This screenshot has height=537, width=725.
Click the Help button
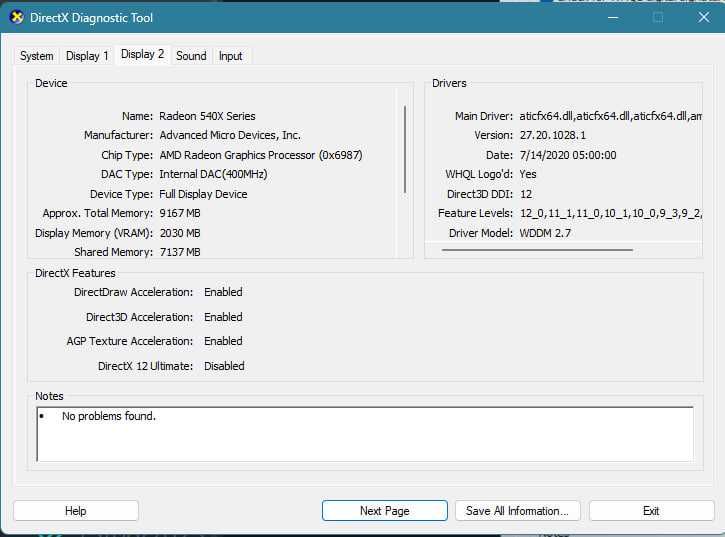click(x=76, y=511)
